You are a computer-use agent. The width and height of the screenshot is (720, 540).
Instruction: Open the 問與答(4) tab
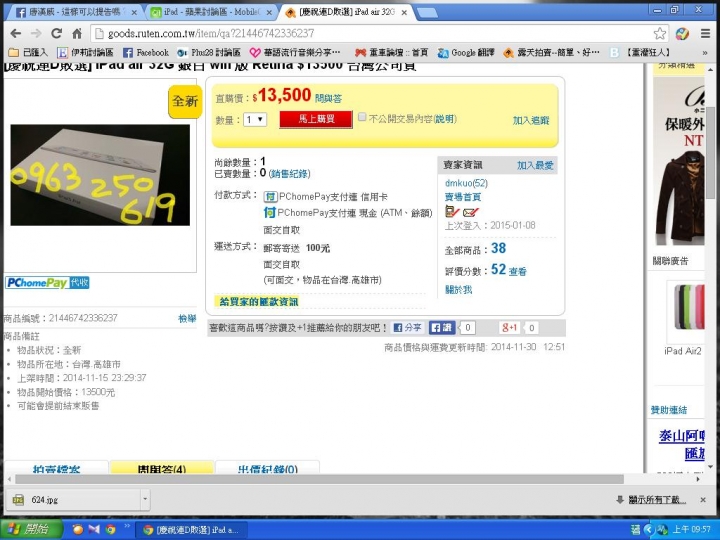pos(162,468)
